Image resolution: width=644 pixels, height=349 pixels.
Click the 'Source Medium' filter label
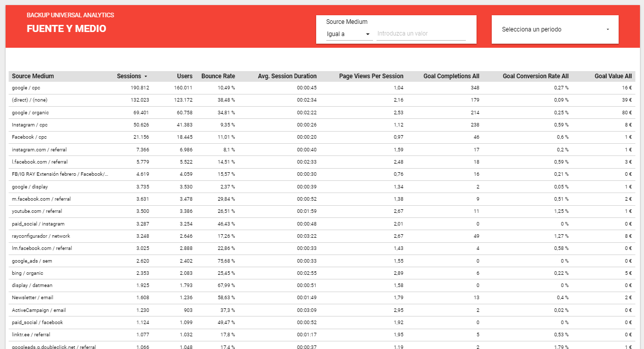[347, 22]
